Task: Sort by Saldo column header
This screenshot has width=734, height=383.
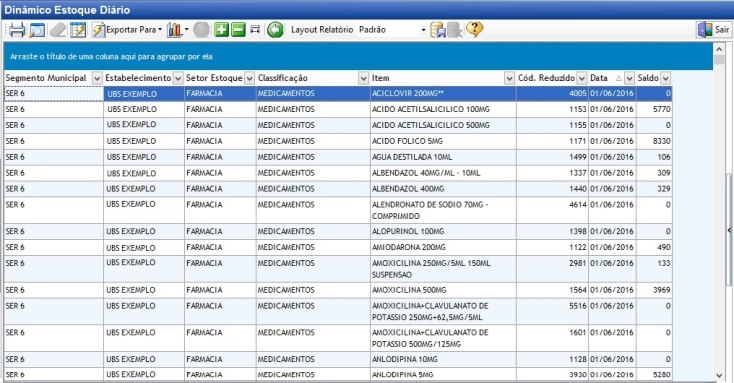Action: click(x=648, y=78)
